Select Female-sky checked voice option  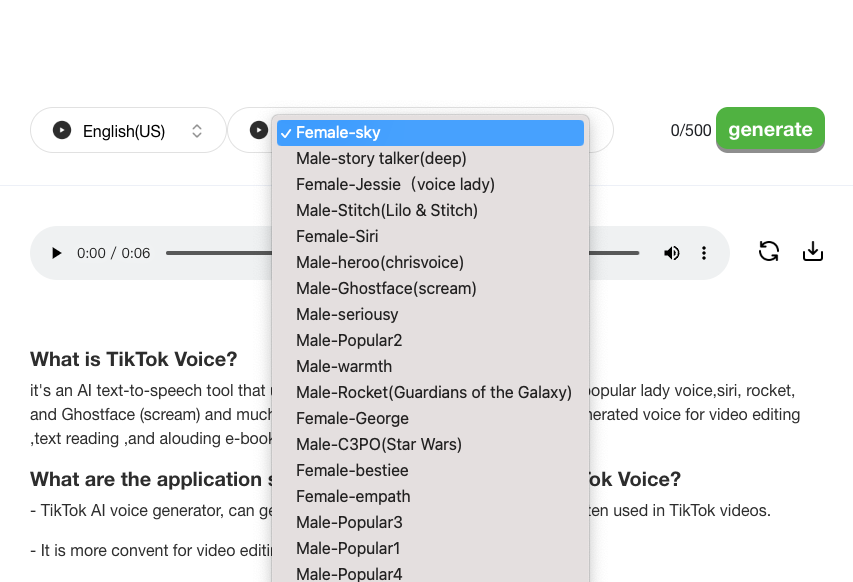(x=430, y=133)
